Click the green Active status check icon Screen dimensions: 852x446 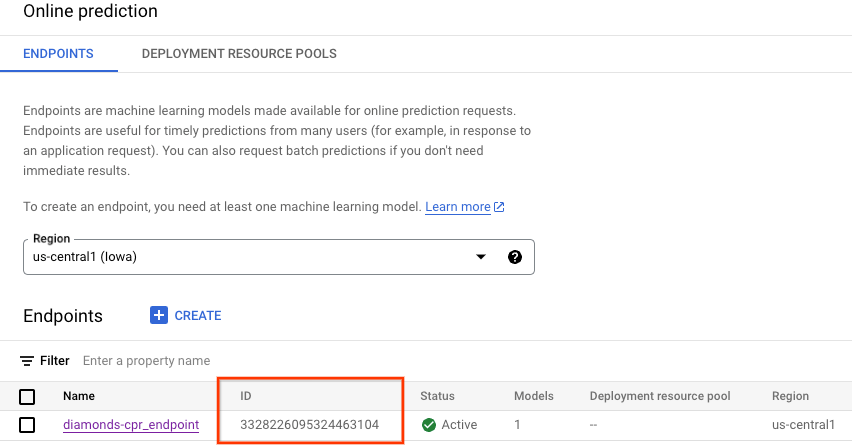(429, 425)
